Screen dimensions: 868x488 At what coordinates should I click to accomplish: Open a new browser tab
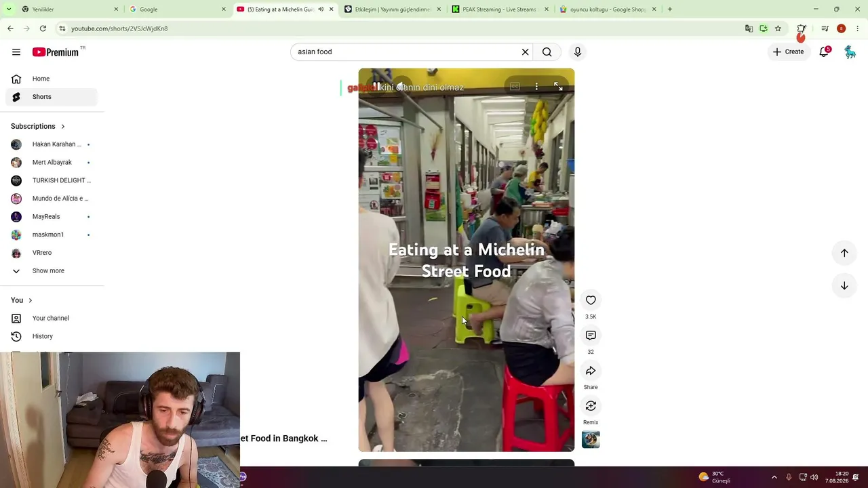[670, 9]
